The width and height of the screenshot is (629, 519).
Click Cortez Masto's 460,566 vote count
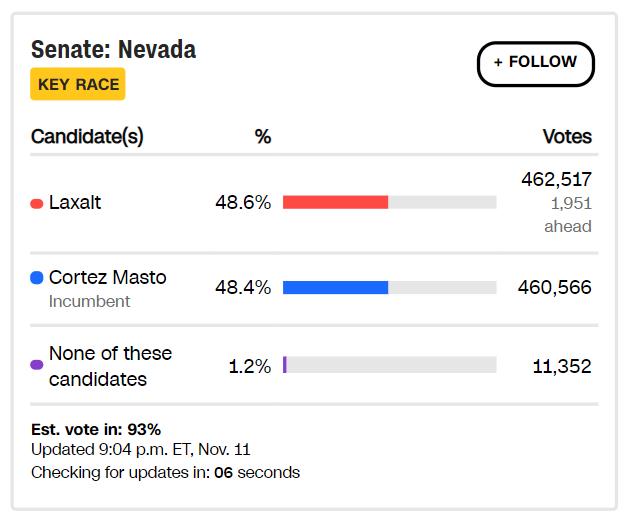(x=554, y=288)
